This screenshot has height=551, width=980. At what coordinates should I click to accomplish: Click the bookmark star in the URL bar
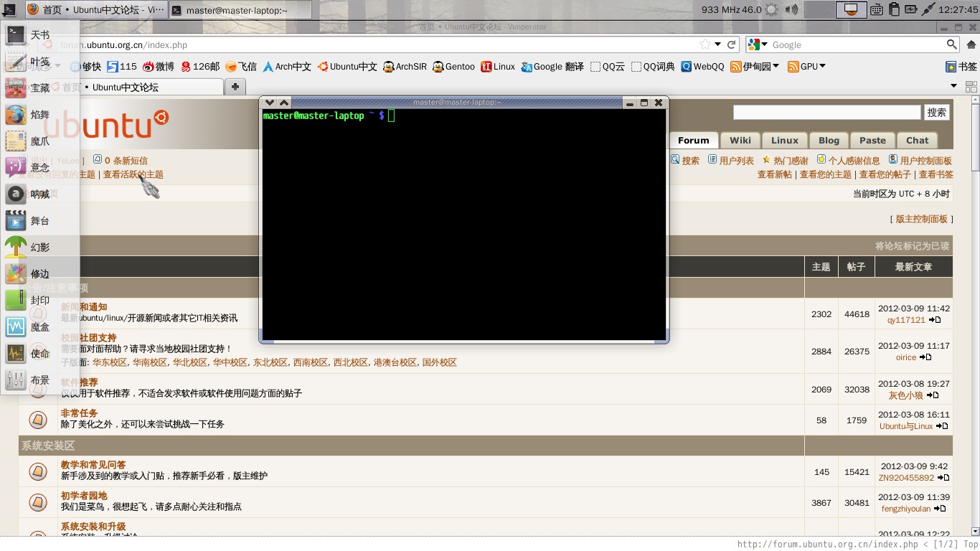click(x=705, y=44)
